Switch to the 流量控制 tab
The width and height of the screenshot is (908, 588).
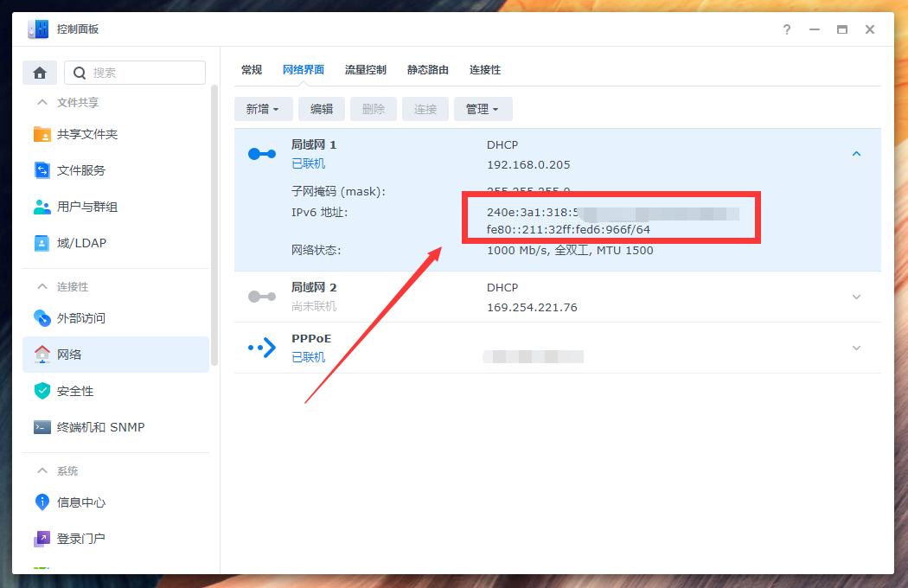(365, 70)
